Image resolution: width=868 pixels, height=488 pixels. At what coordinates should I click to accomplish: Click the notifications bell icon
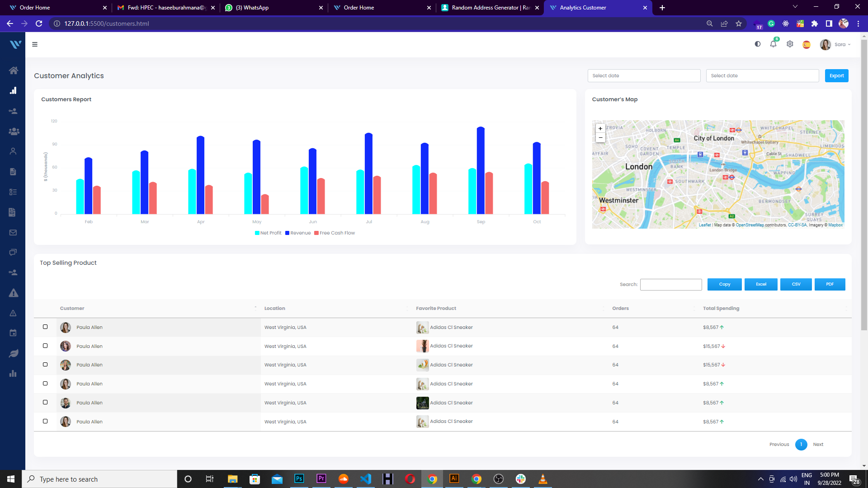pos(773,44)
